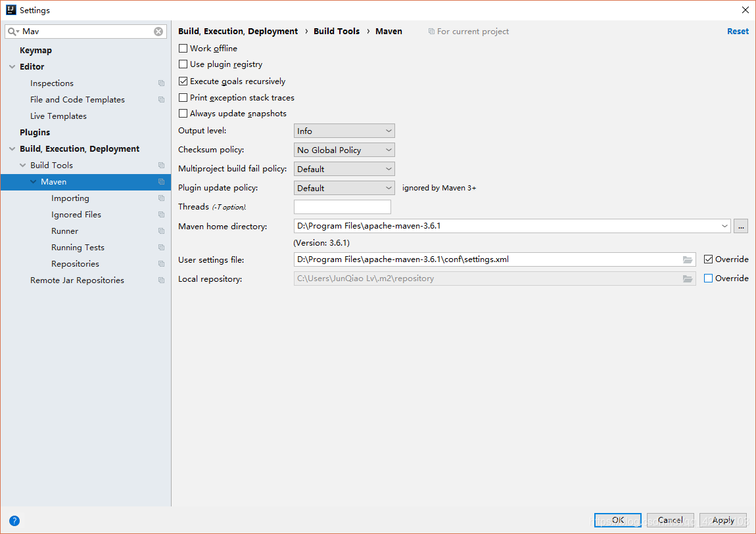Enable Print exception stack traces
The width and height of the screenshot is (756, 534).
point(183,97)
